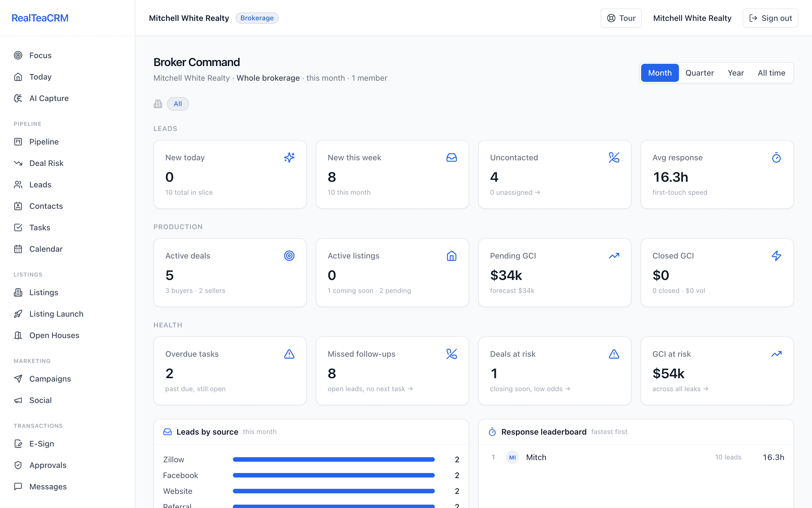Click the Deal Risk trending-down icon

pyautogui.click(x=18, y=163)
